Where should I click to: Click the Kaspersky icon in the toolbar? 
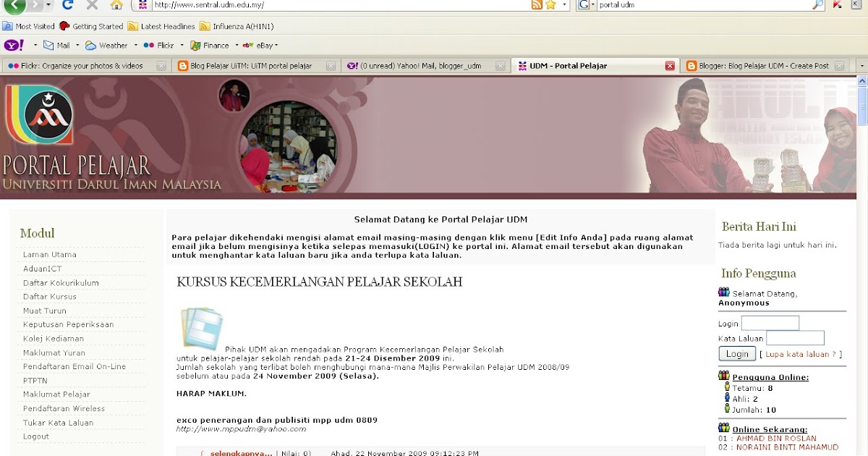(838, 4)
